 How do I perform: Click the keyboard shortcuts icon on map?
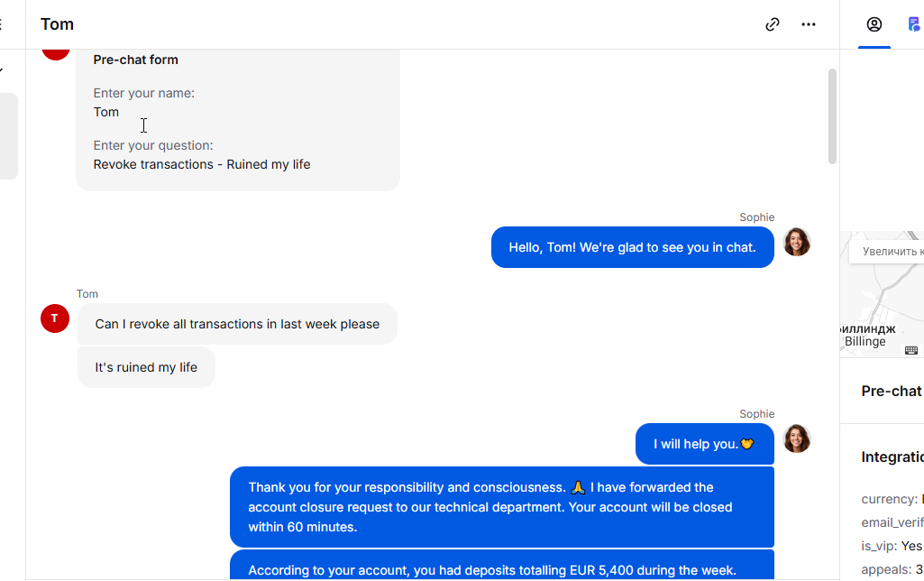[911, 350]
